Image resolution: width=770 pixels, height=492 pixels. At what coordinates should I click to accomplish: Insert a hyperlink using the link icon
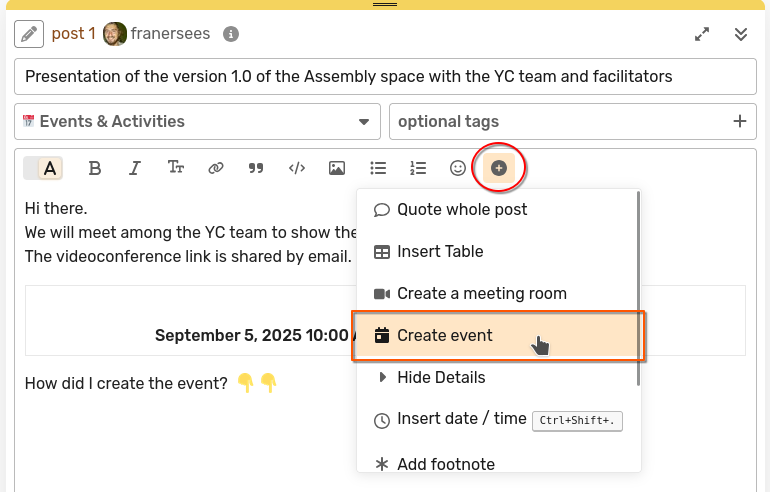[x=216, y=168]
